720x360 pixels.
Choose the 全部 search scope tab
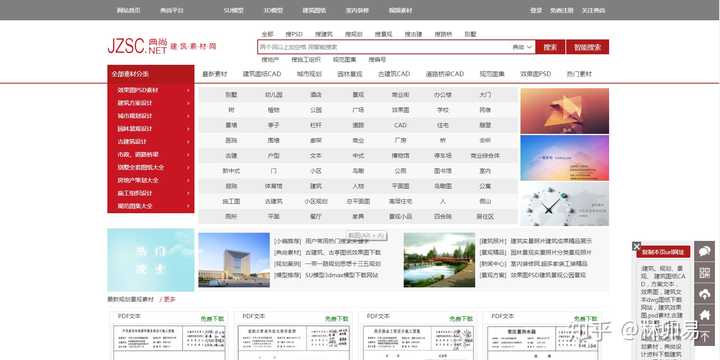[267, 34]
